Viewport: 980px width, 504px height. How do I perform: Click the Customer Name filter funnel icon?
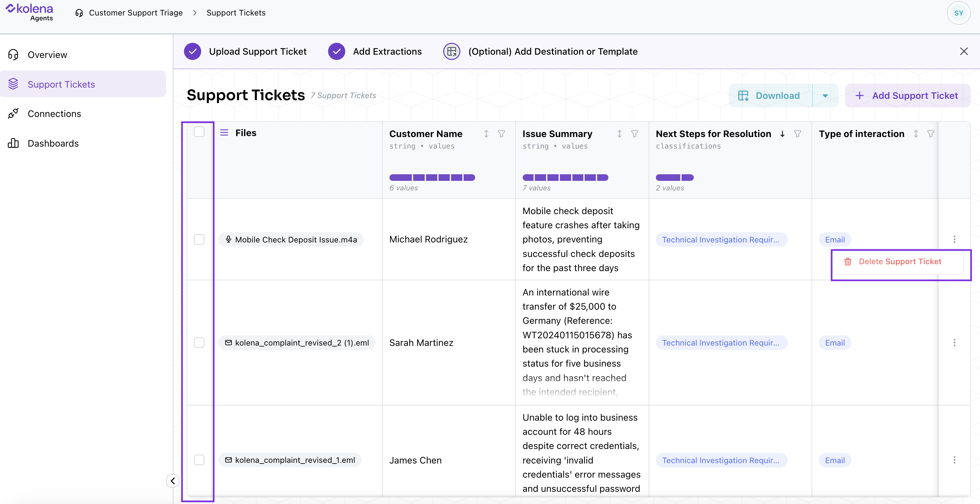pos(502,134)
